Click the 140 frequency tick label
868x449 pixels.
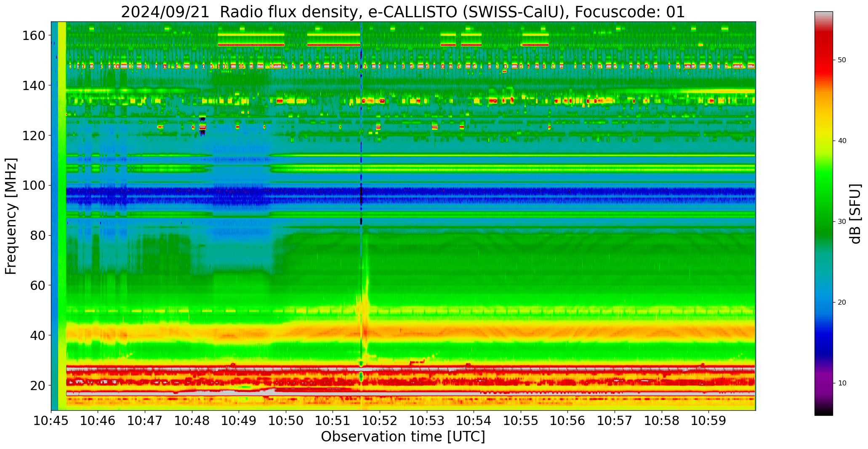(x=34, y=85)
